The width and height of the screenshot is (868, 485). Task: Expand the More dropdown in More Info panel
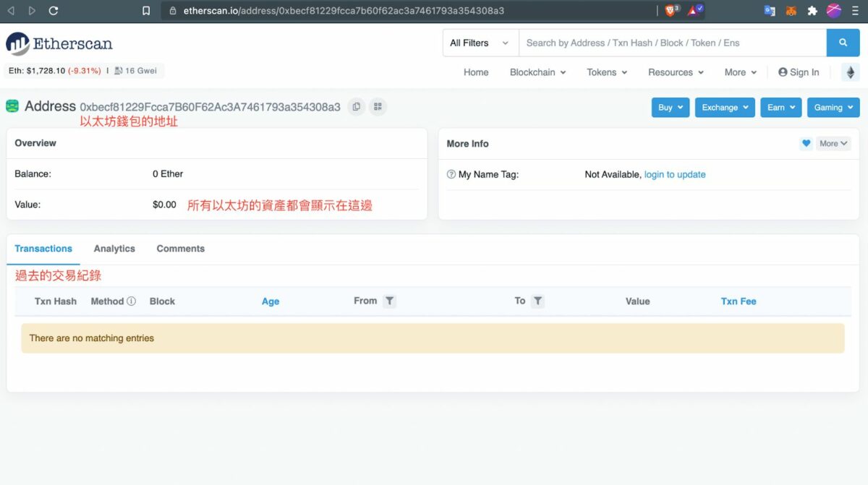click(833, 143)
